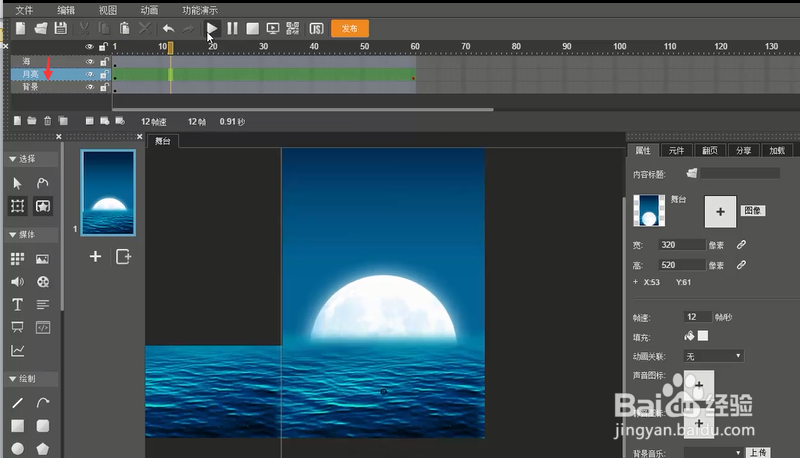Screen dimensions: 800x458
Task: Click the timeline horizontal scrollbar
Action: point(303,109)
